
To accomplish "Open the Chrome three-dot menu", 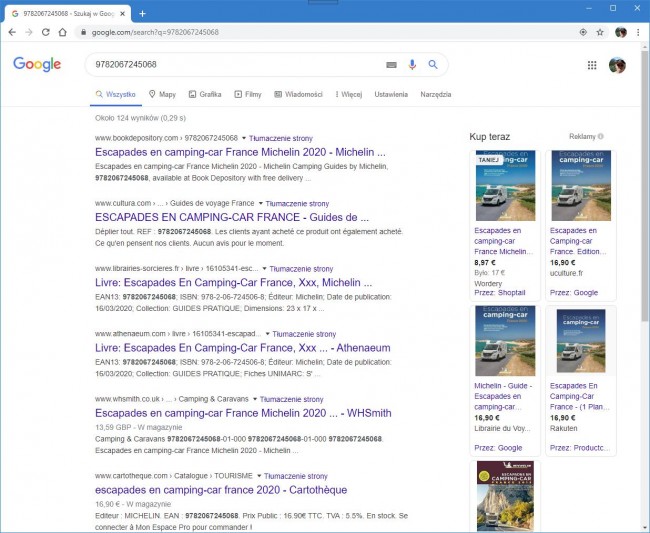I will click(638, 32).
